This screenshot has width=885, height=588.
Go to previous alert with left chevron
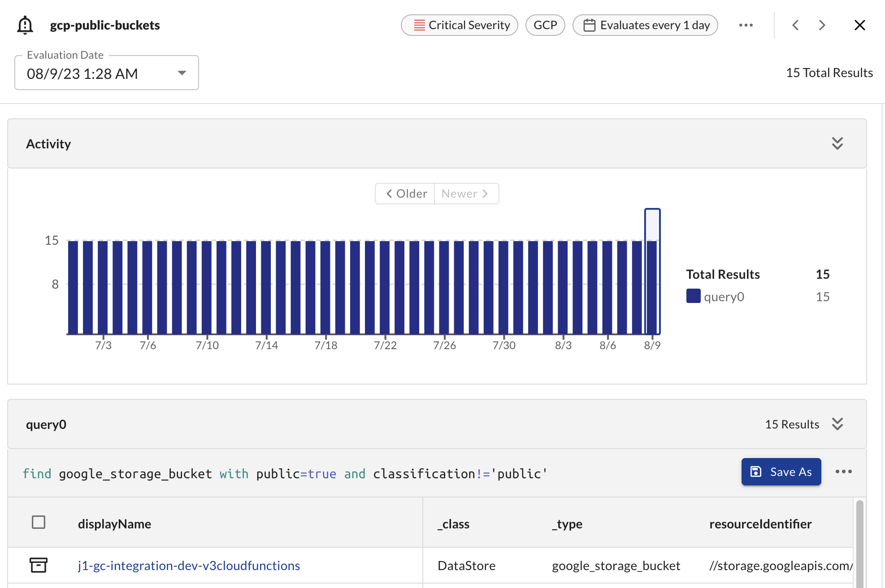pyautogui.click(x=796, y=25)
